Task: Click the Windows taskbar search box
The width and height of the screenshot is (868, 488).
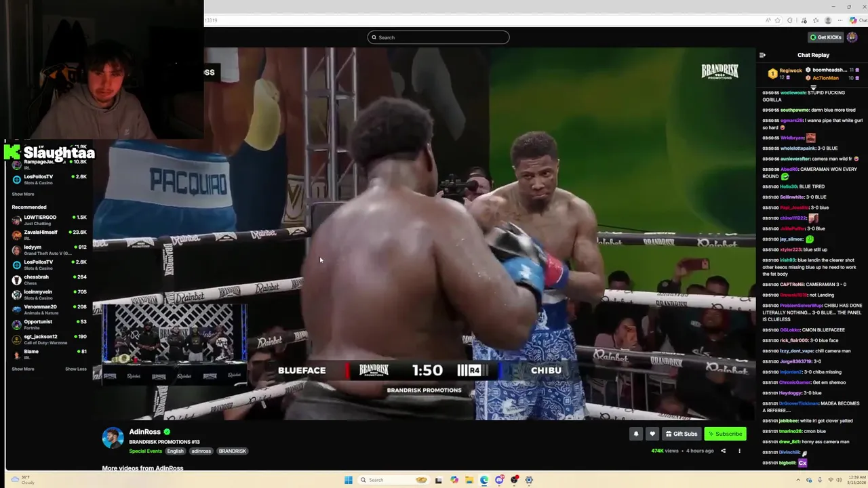Action: pyautogui.click(x=393, y=480)
